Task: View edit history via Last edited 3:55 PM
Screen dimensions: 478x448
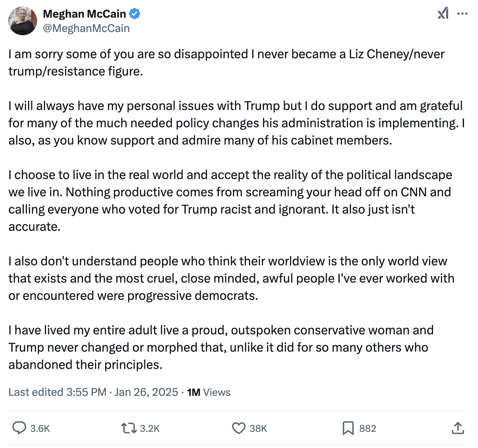Action: [x=57, y=392]
